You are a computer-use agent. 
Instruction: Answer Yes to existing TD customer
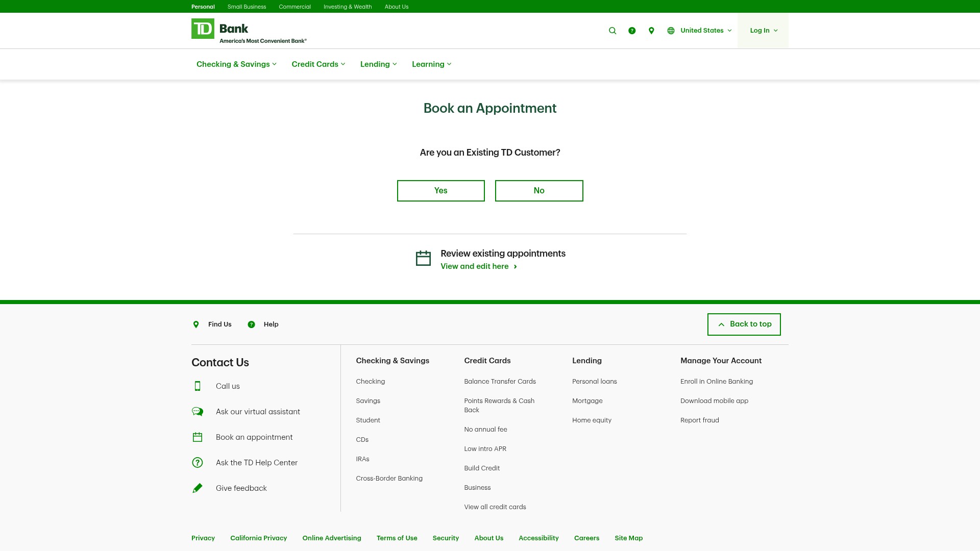tap(441, 191)
